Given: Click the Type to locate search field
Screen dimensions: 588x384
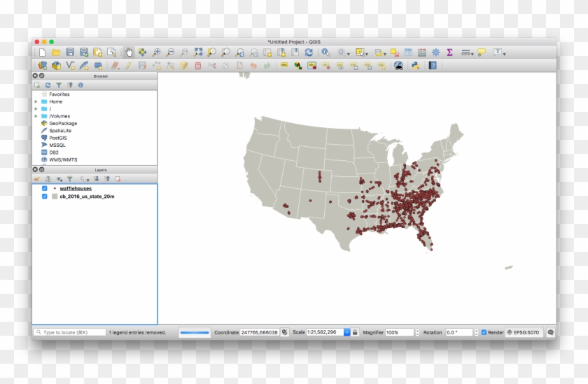Looking at the screenshot, I should [70, 332].
